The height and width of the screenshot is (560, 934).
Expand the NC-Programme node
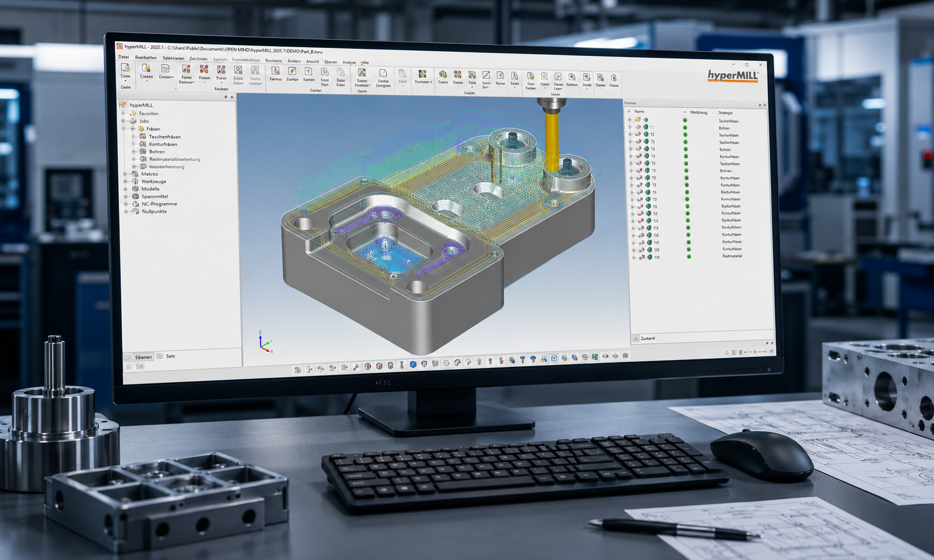(126, 204)
